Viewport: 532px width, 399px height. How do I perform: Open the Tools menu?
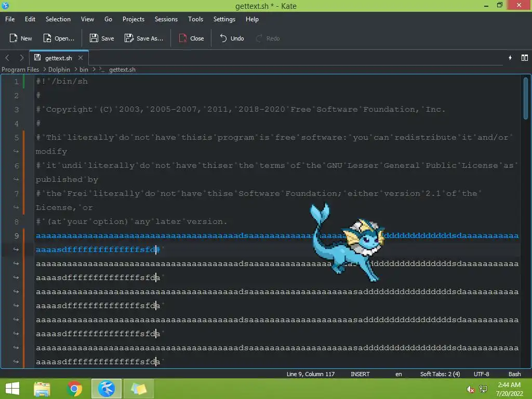[x=195, y=19]
